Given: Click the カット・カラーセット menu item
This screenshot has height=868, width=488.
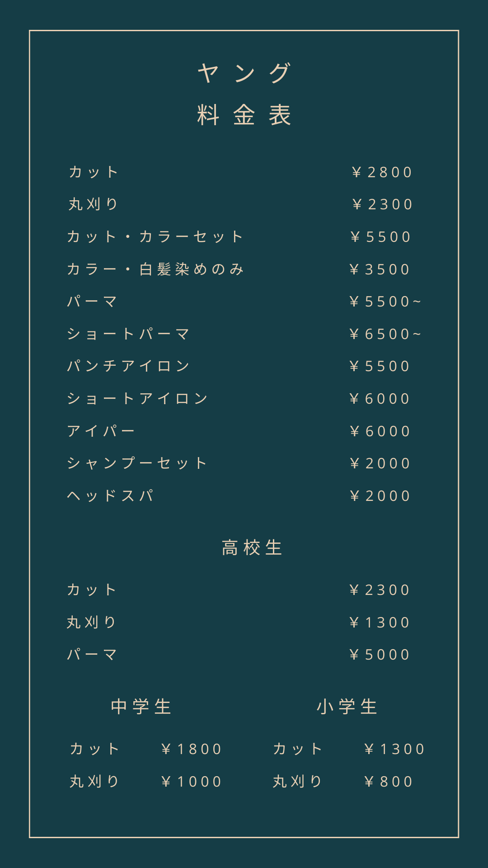Looking at the screenshot, I should coord(155,236).
